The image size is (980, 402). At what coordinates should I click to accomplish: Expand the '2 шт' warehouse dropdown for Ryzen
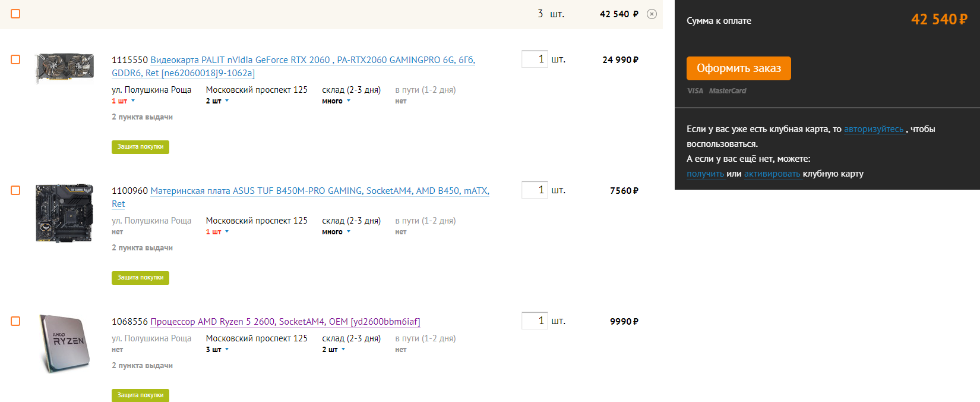point(334,350)
